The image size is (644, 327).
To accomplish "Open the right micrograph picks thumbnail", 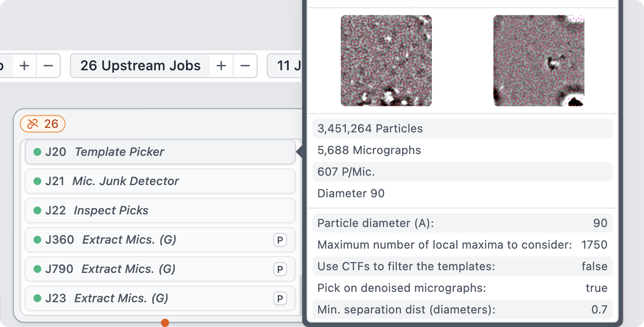I will (x=539, y=61).
